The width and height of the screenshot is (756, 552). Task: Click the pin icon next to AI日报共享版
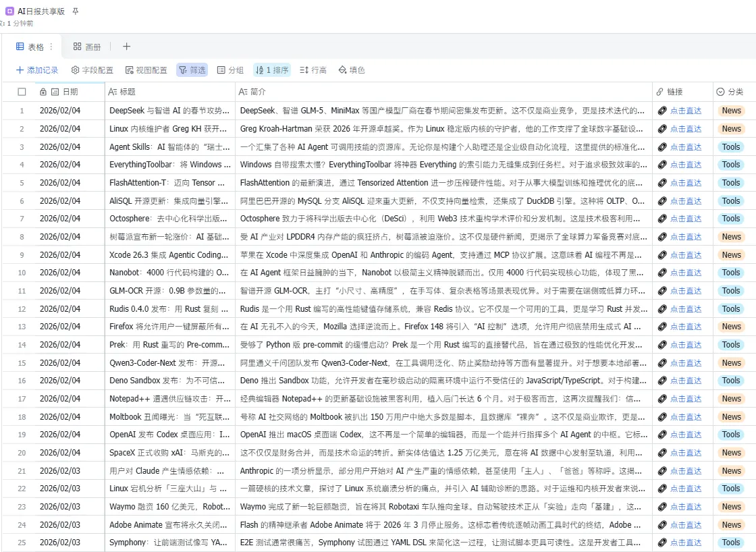(x=75, y=11)
